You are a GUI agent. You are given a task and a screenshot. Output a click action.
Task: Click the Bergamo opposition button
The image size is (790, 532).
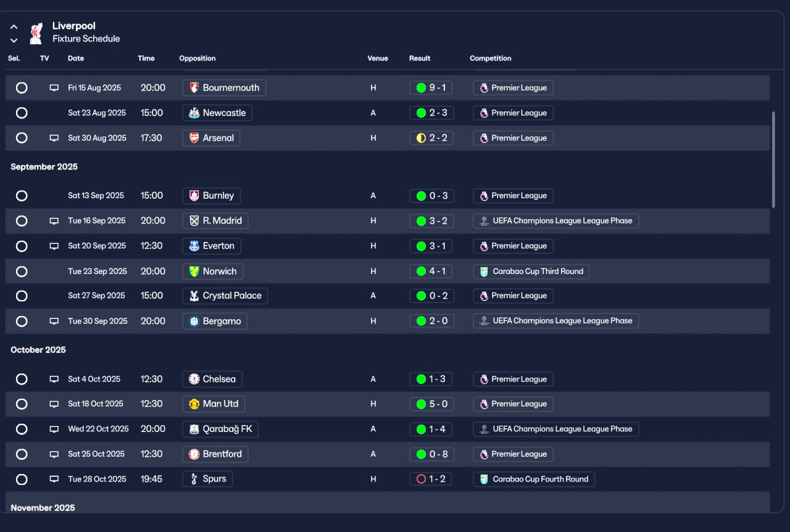coord(215,321)
